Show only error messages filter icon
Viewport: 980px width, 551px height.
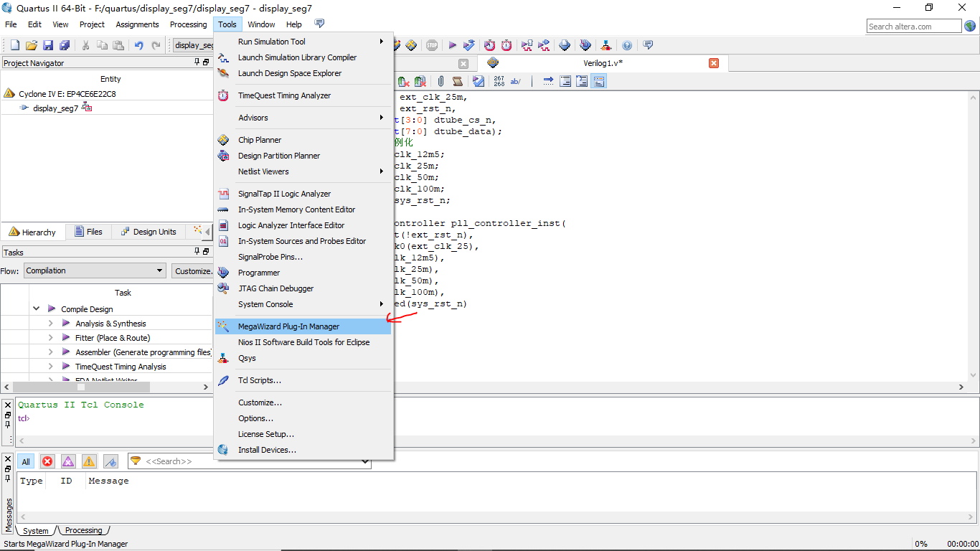tap(47, 461)
